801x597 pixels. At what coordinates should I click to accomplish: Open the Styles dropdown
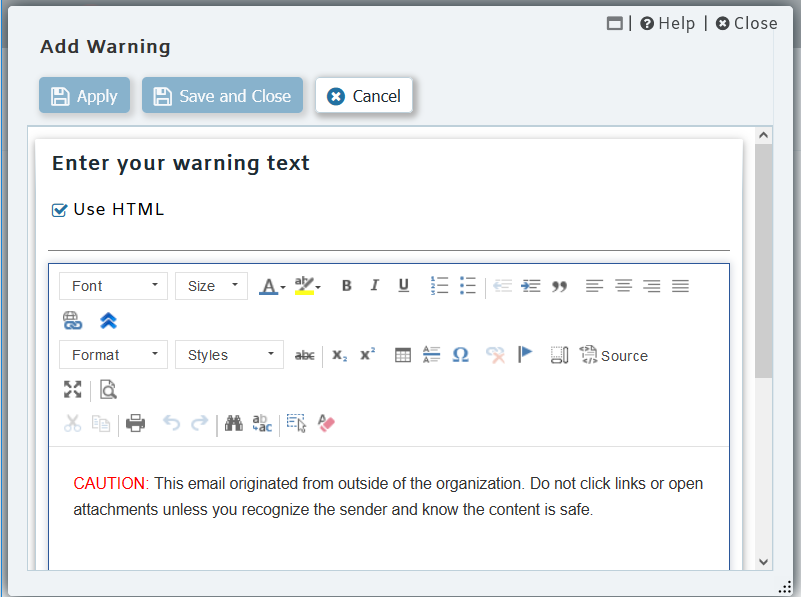(x=229, y=354)
